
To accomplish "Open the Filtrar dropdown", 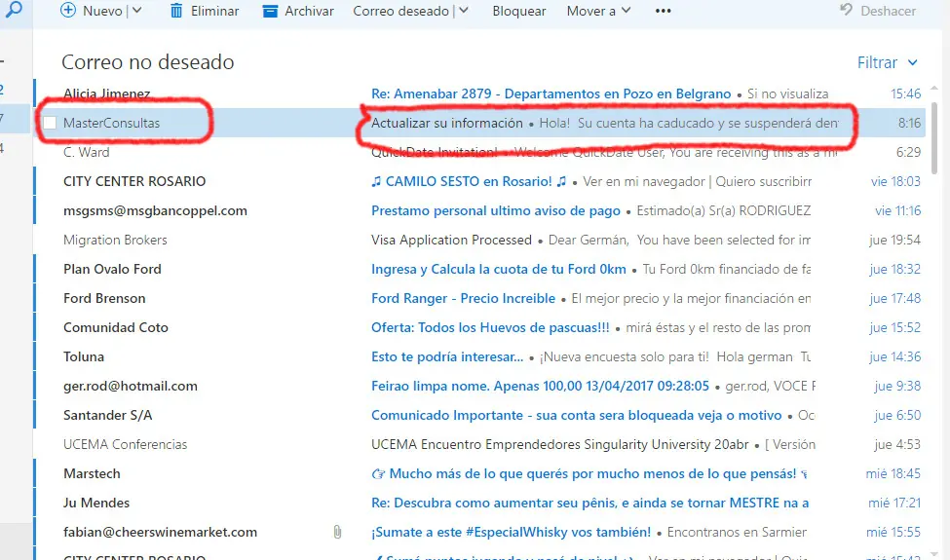I will 887,62.
